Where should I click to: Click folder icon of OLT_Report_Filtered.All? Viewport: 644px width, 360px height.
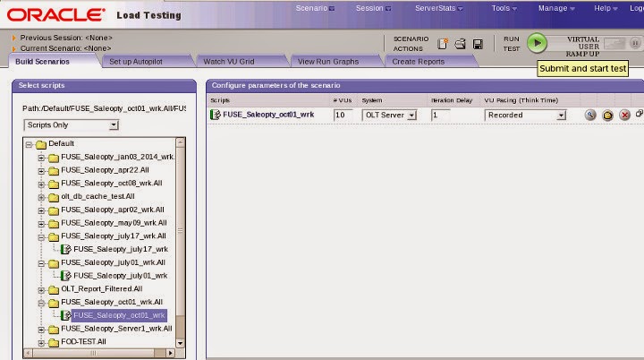54,289
